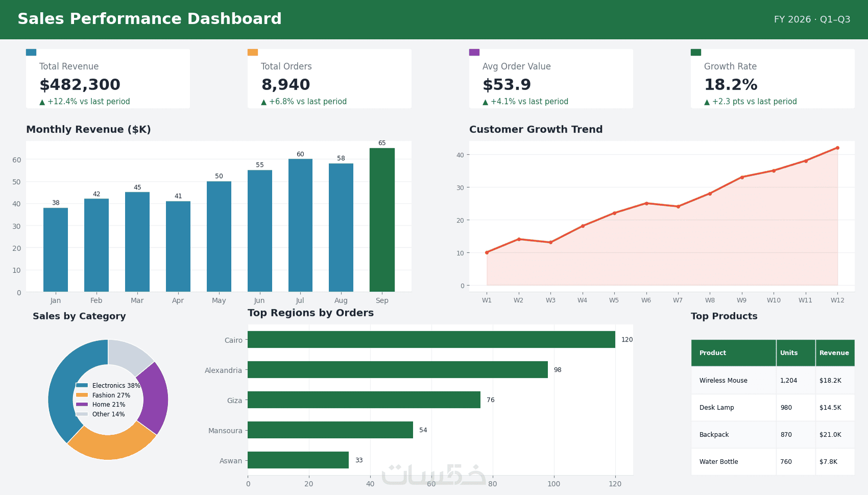The image size is (868, 495).
Task: Click the orange Total Orders card marker
Action: coord(253,52)
